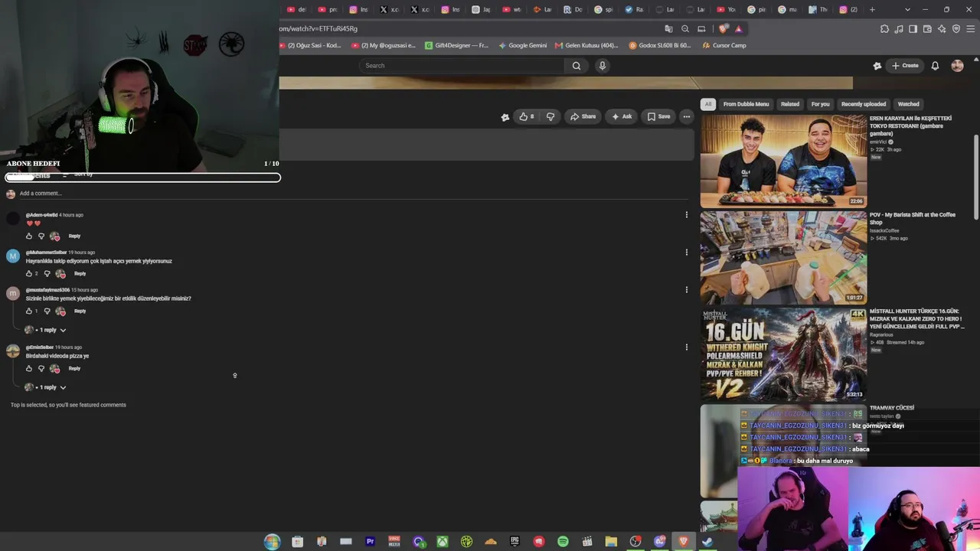This screenshot has height=551, width=980.
Task: Open the YouTube account avatar menu
Action: click(957, 66)
